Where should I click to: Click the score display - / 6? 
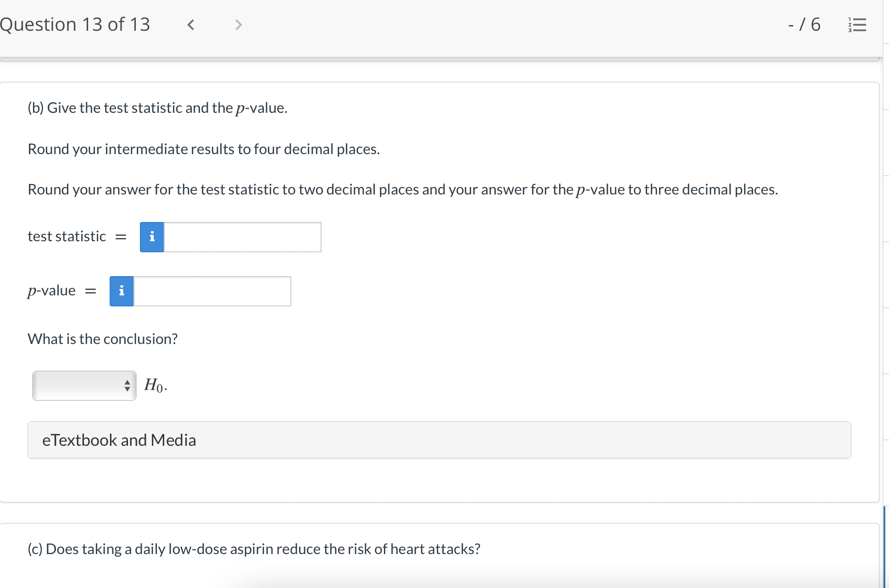(804, 25)
